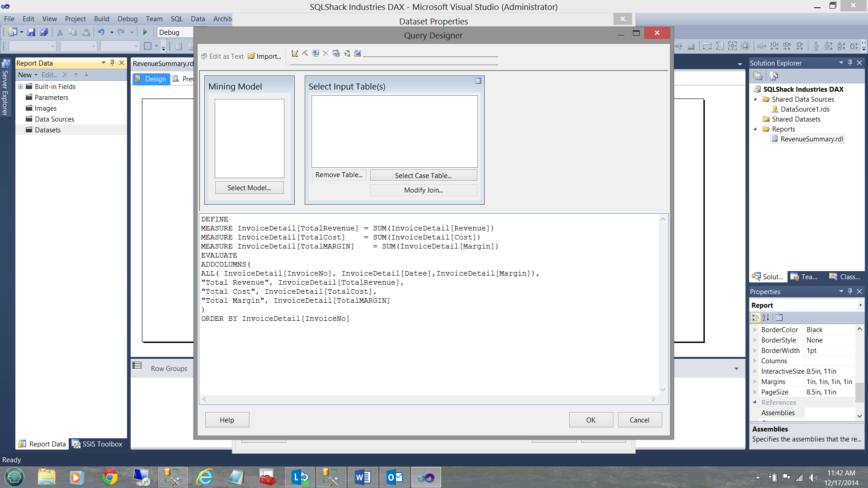
Task: Click the Select Model... button
Action: point(249,188)
